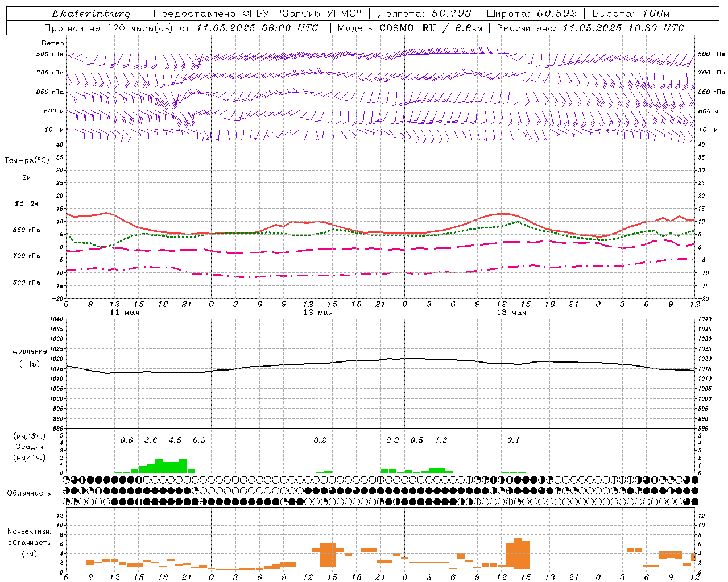Click the '0.1' precipitation total

click(513, 440)
